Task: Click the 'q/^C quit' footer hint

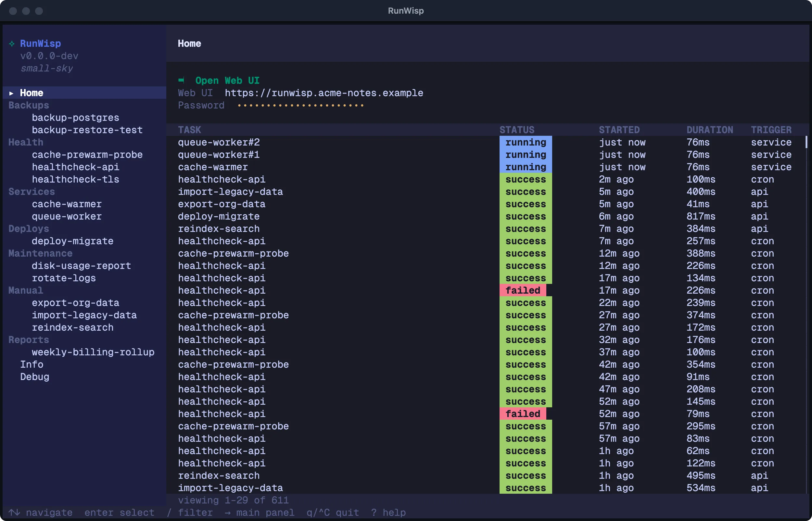Action: coord(333,513)
